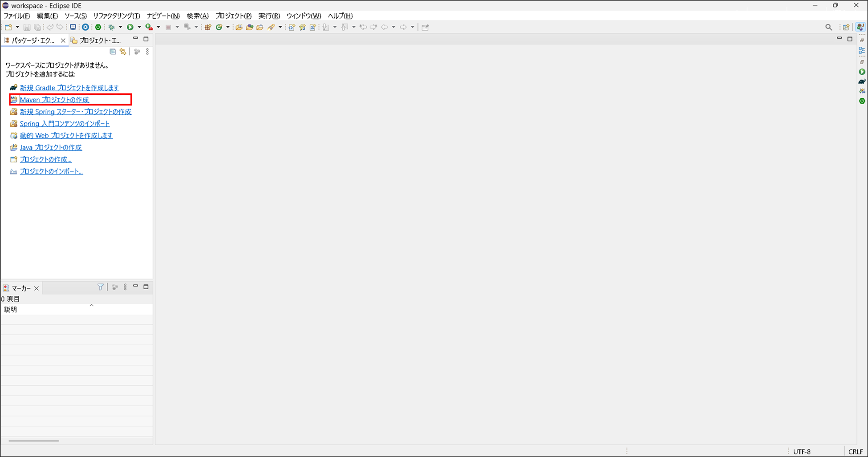This screenshot has height=457, width=868.
Task: Click the green Spring power icon in toolbar
Action: [98, 27]
